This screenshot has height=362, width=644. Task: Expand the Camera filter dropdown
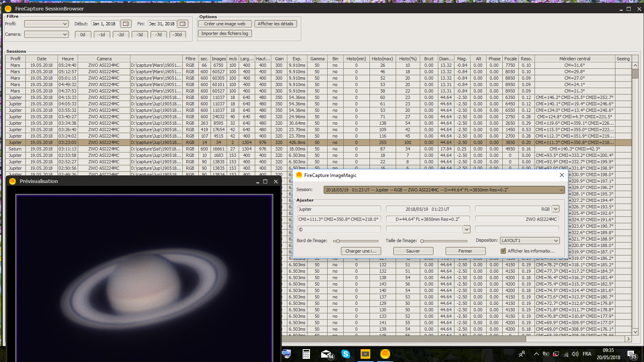pos(46,35)
